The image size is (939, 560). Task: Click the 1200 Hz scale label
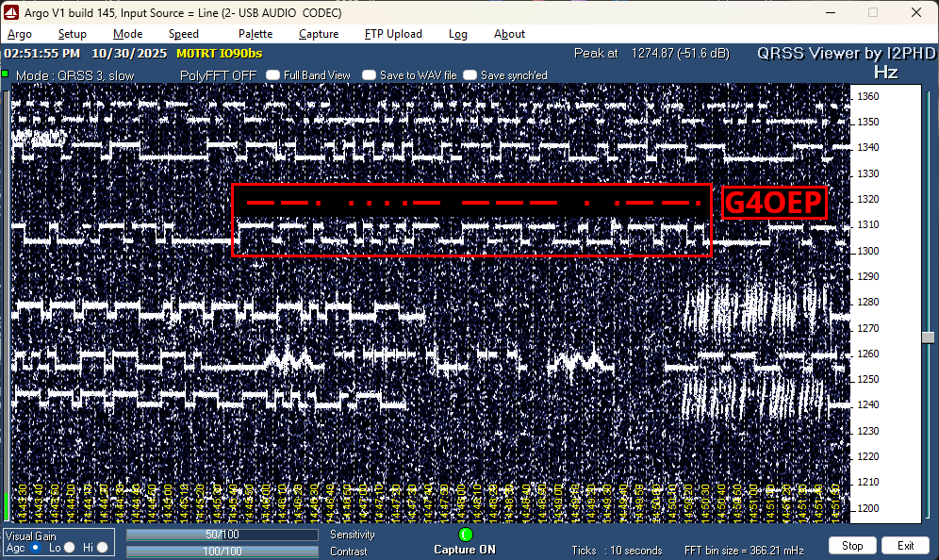[867, 508]
